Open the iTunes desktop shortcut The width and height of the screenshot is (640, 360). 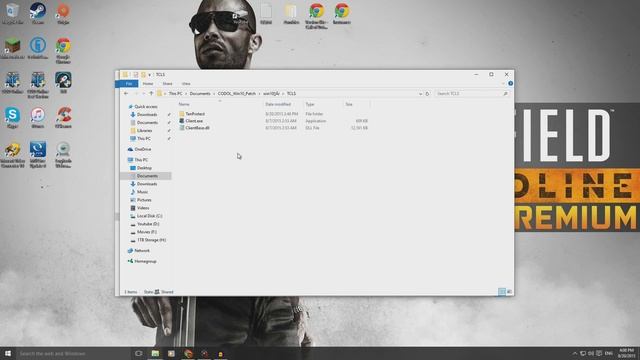click(38, 118)
